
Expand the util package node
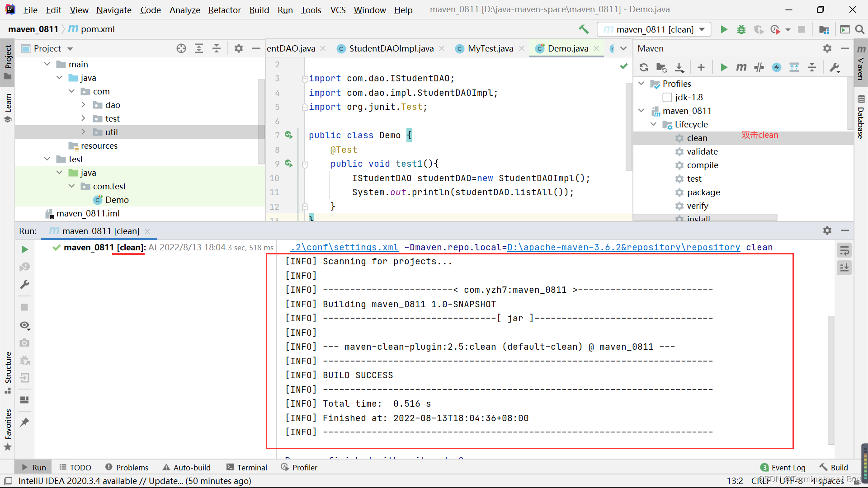83,132
